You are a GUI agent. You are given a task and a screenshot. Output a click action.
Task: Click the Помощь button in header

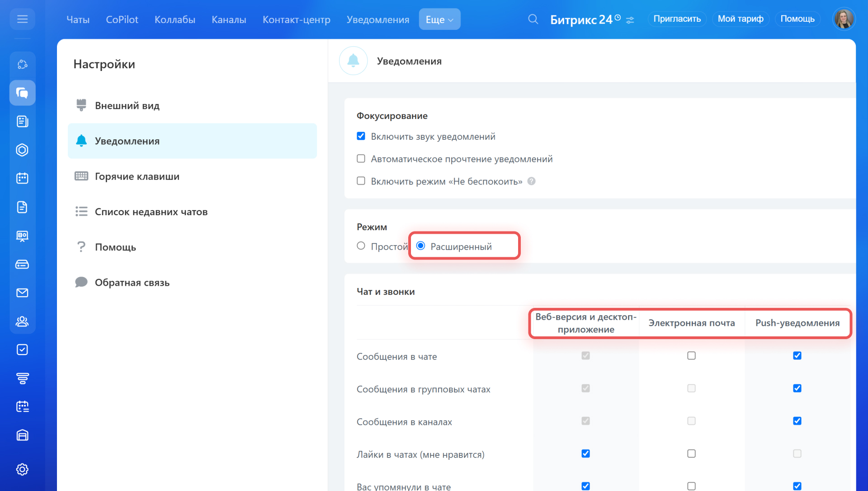click(x=797, y=19)
